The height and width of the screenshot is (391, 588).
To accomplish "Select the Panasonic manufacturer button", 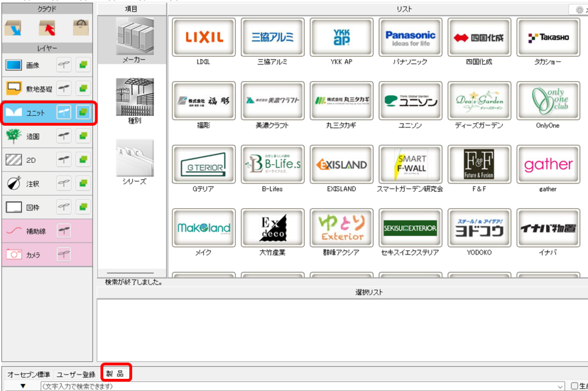I will pyautogui.click(x=410, y=38).
